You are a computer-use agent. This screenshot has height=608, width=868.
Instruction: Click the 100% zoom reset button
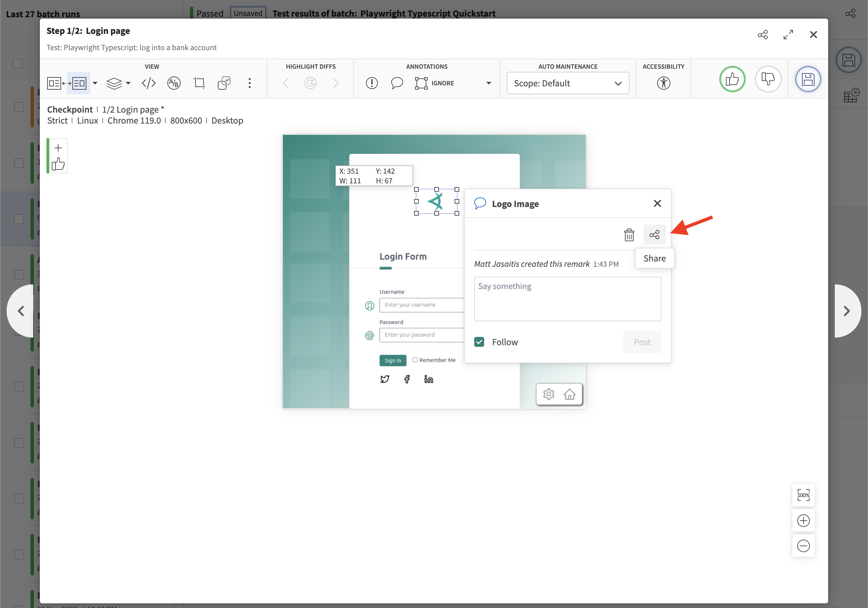point(804,495)
